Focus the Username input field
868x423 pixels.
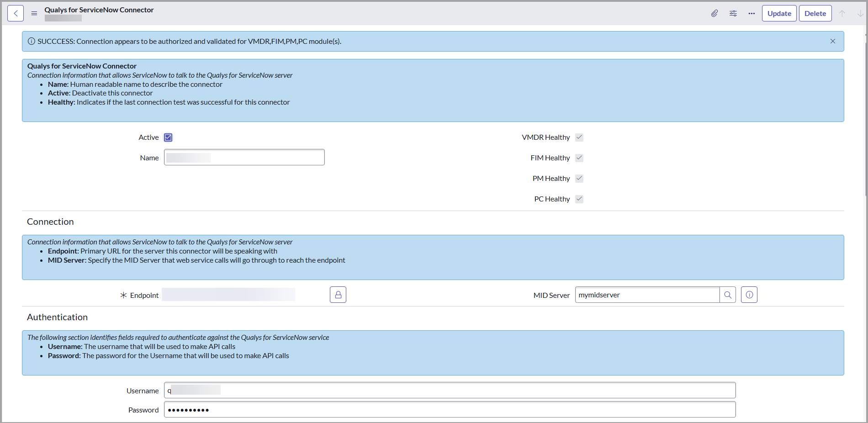click(450, 390)
